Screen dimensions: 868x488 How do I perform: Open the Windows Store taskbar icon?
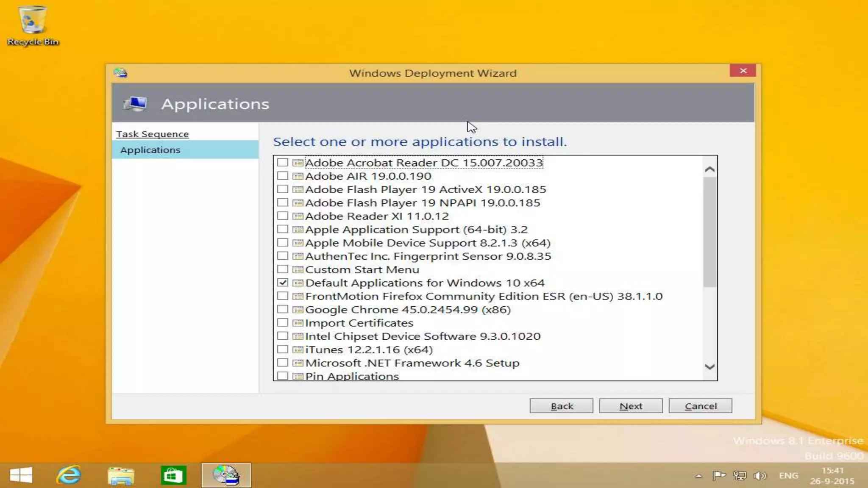173,475
